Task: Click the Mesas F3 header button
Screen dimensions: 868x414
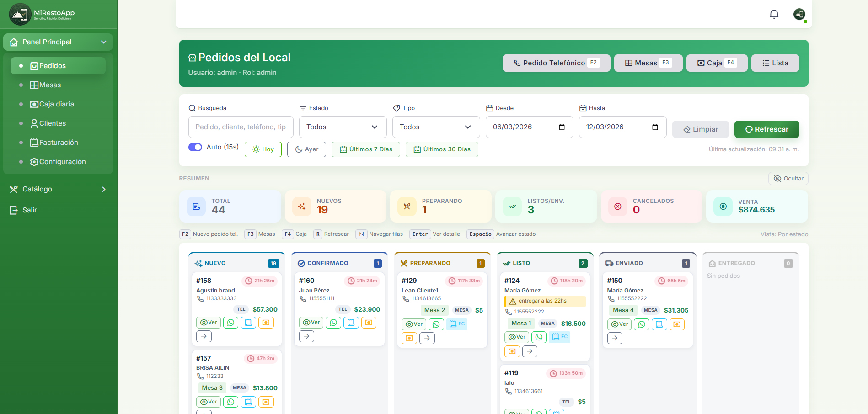Action: pyautogui.click(x=648, y=63)
